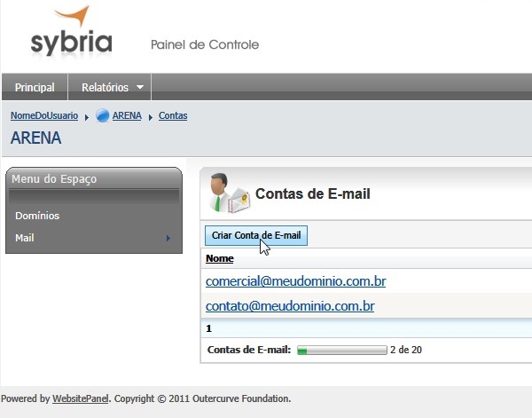Visit the WebsitePanel footer link
The width and height of the screenshot is (532, 418).
coord(81,399)
